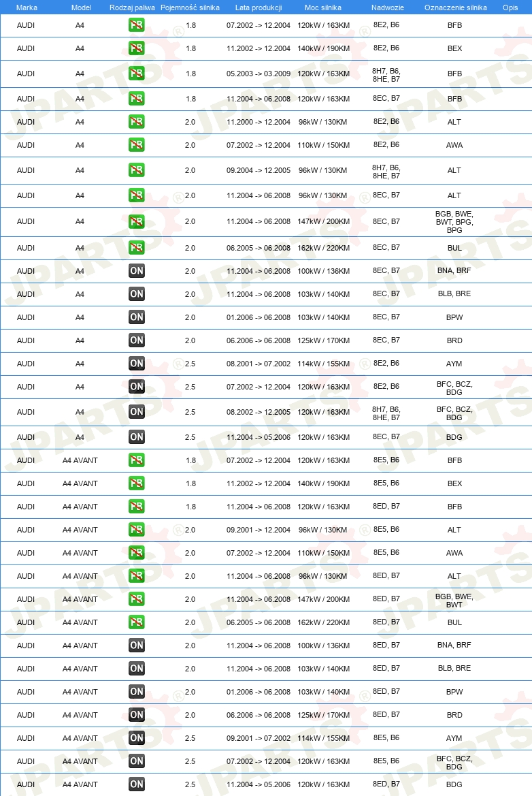
Task: Click the BPW engine code in the 8EC, B7 row
Action: tap(454, 317)
